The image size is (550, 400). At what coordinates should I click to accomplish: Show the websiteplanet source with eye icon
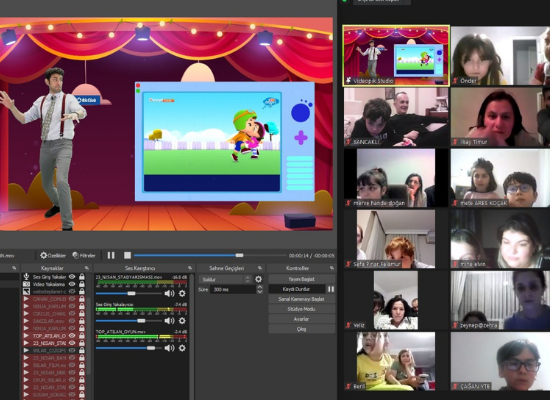pos(72,292)
